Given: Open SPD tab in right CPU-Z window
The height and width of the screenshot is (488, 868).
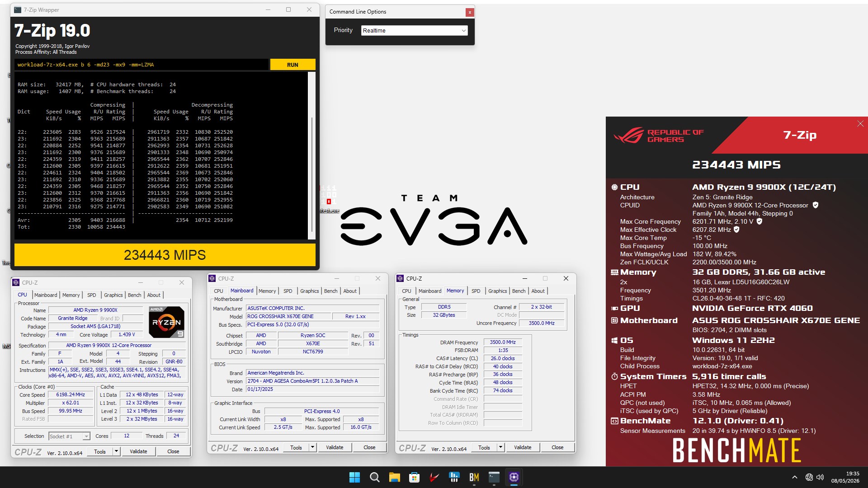Looking at the screenshot, I should click(x=476, y=291).
